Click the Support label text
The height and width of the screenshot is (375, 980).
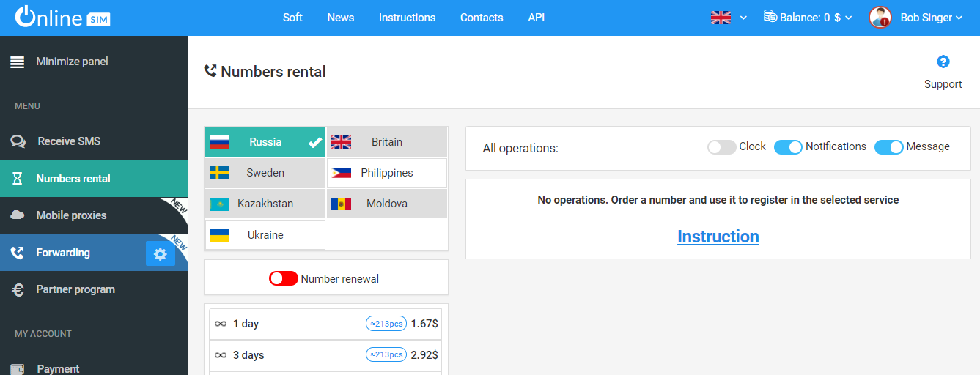click(943, 84)
